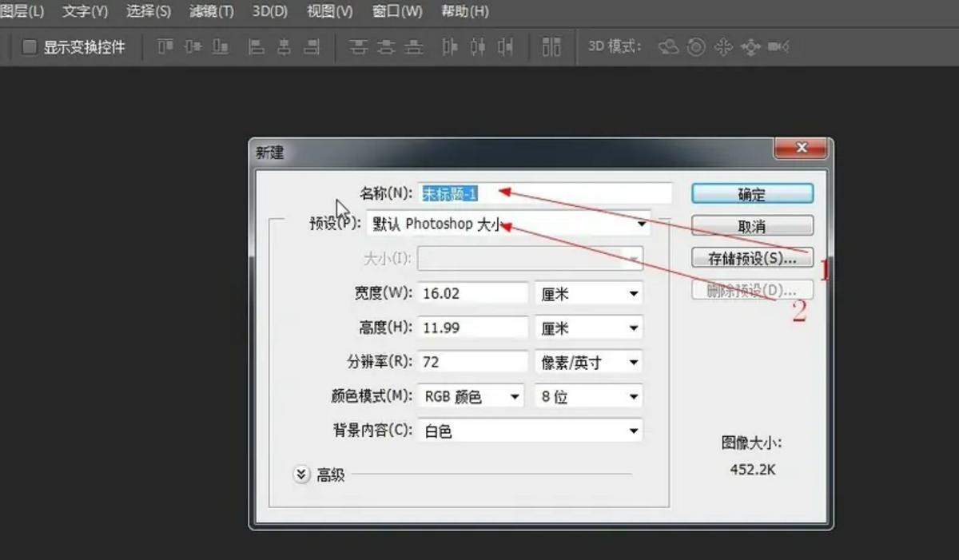The width and height of the screenshot is (959, 560).
Task: Expand the 高级 section
Action: pyautogui.click(x=301, y=473)
